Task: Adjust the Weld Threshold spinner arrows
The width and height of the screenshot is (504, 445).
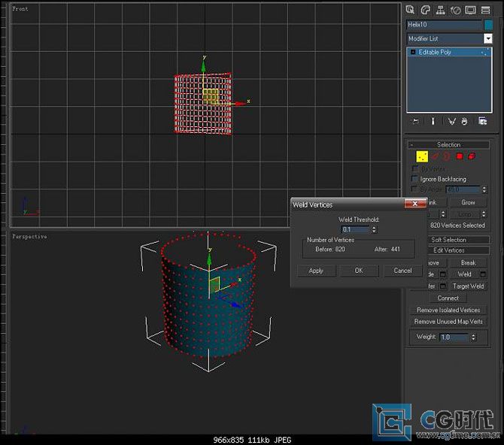Action: coord(374,229)
